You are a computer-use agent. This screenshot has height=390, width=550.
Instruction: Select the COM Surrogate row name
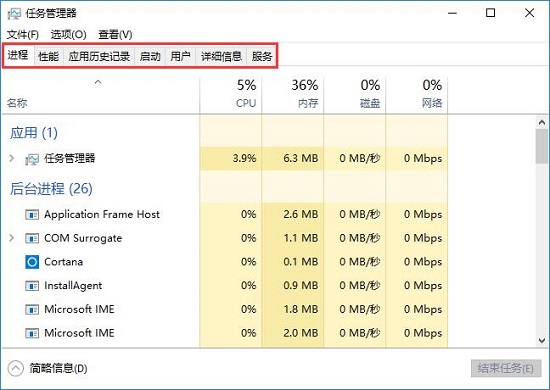(x=83, y=238)
